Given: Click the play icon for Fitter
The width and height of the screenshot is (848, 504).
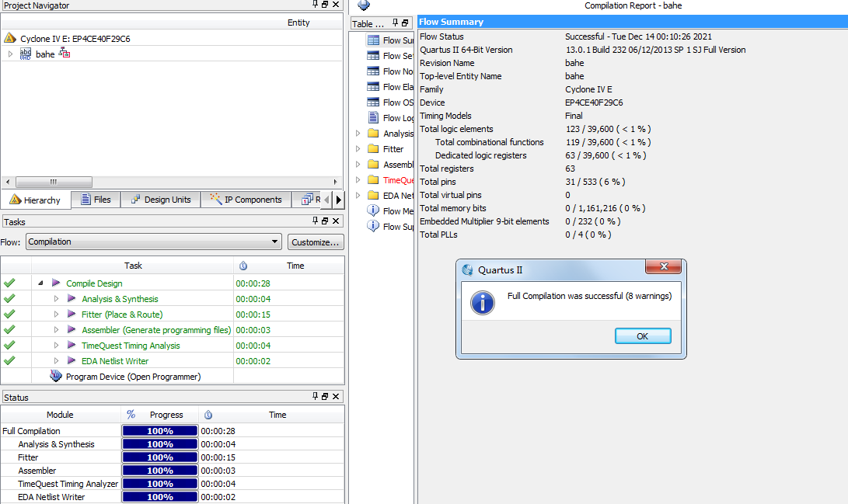Looking at the screenshot, I should click(x=72, y=314).
